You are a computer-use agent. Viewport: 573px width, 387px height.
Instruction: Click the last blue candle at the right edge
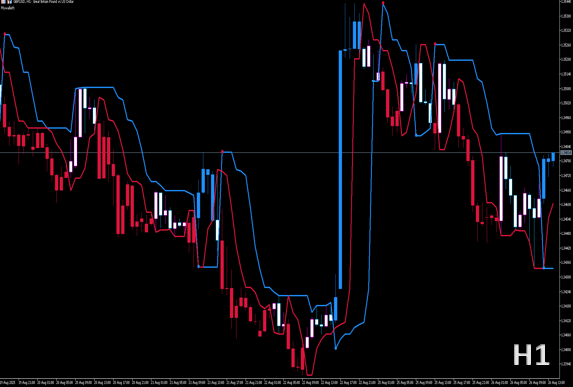point(553,157)
